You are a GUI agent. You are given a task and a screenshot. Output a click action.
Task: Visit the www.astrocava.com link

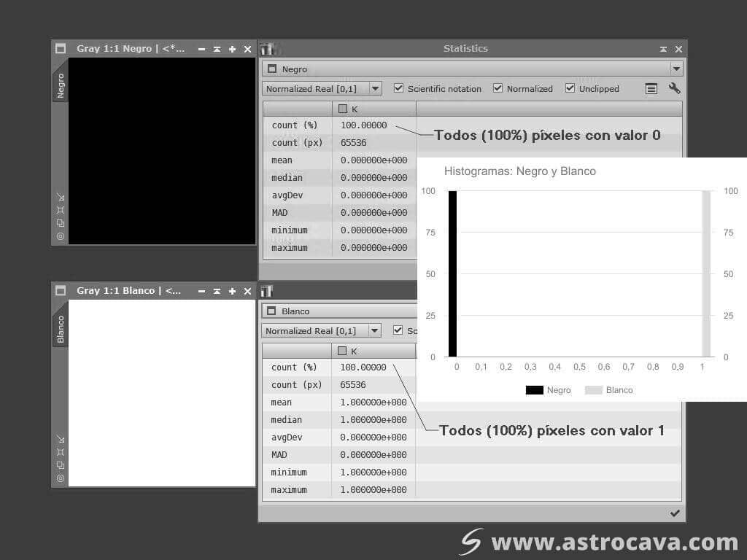617,542
